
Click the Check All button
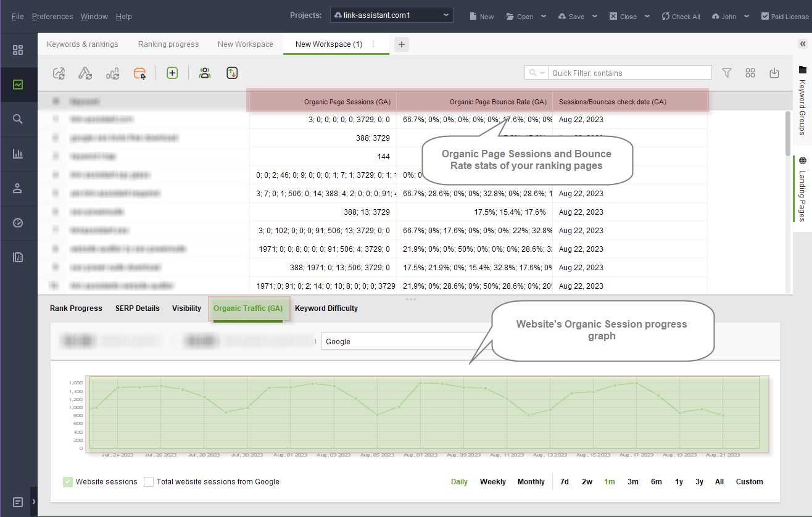click(x=681, y=17)
